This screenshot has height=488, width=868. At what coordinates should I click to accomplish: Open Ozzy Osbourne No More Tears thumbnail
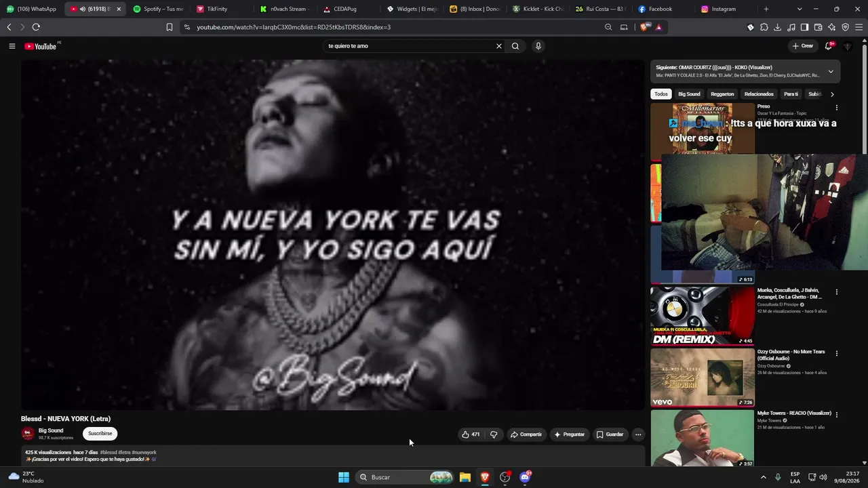pos(703,378)
